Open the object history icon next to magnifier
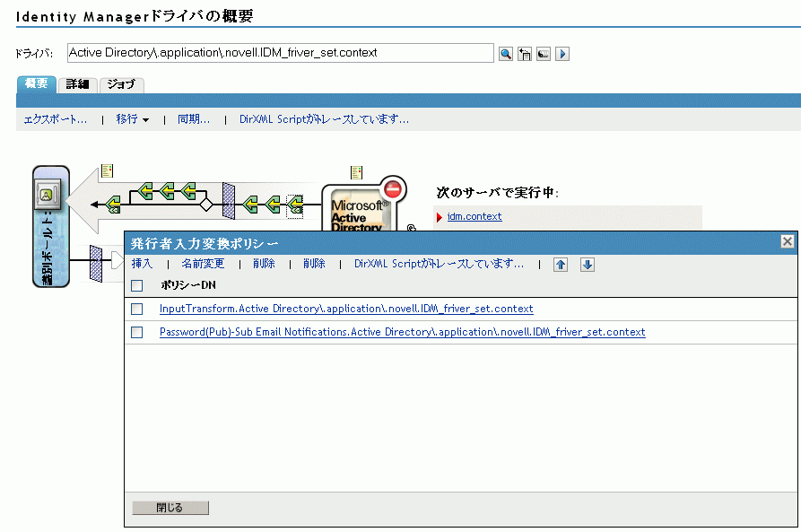 524,54
